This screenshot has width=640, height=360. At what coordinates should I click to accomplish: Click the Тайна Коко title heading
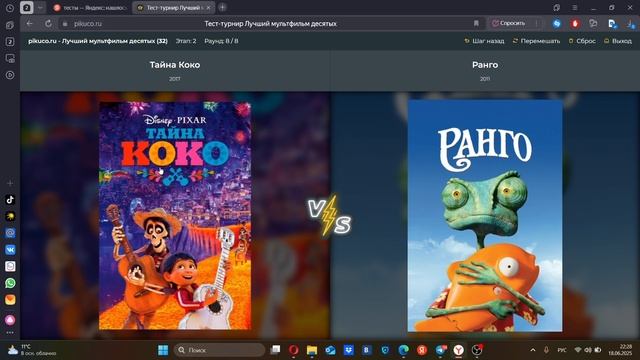click(175, 64)
